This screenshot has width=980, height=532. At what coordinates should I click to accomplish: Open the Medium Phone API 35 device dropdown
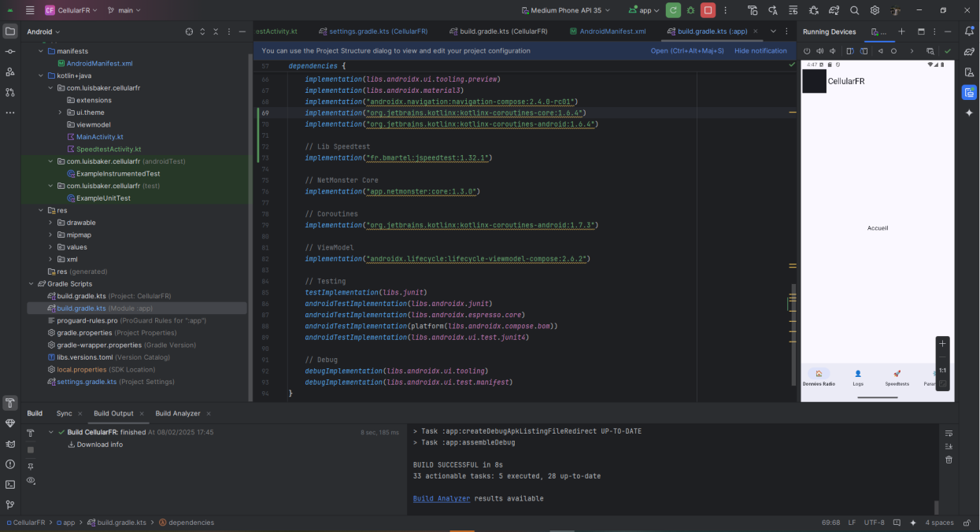pos(565,10)
